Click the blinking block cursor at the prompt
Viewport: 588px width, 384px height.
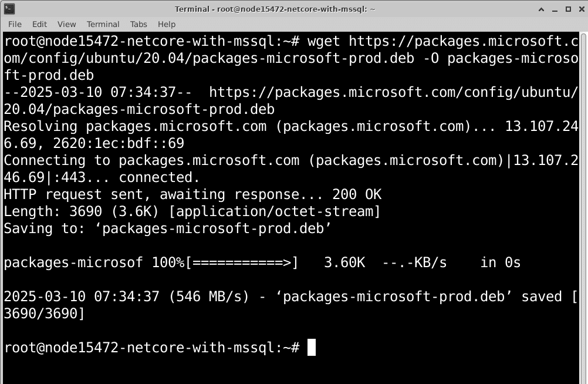point(312,347)
